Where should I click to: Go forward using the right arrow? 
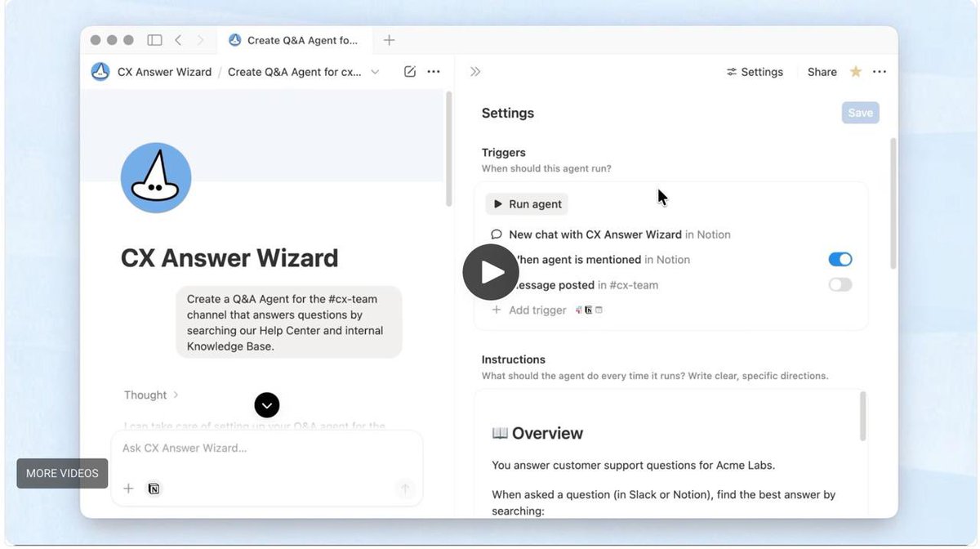[x=200, y=40]
